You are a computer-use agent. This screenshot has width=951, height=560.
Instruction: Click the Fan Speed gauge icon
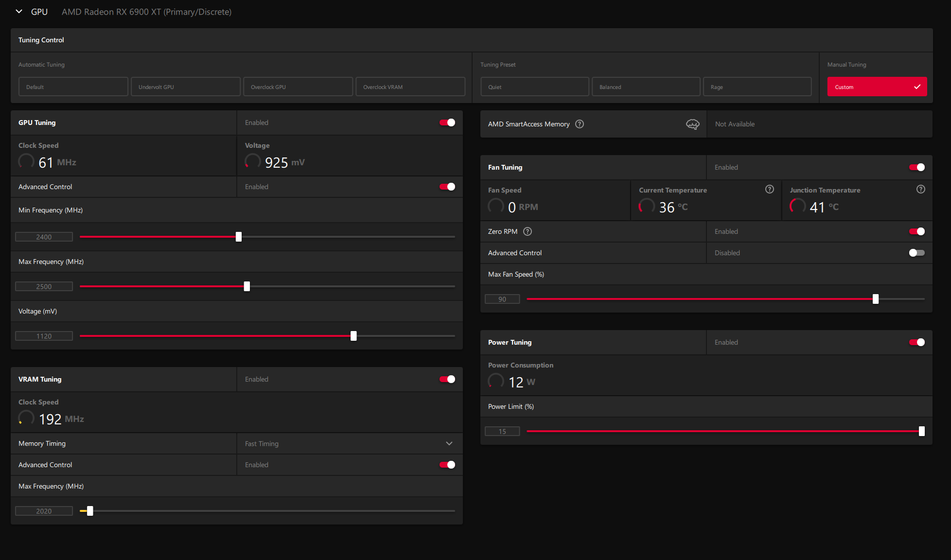[x=496, y=206]
